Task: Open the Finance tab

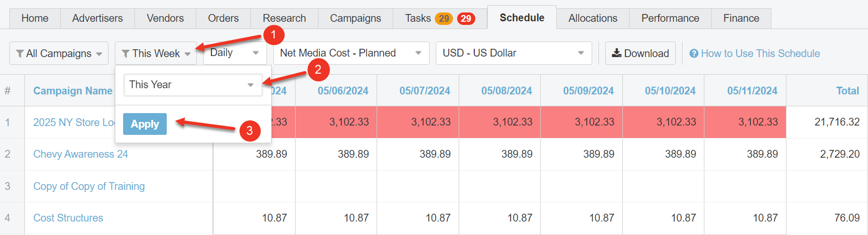Action: click(x=741, y=18)
